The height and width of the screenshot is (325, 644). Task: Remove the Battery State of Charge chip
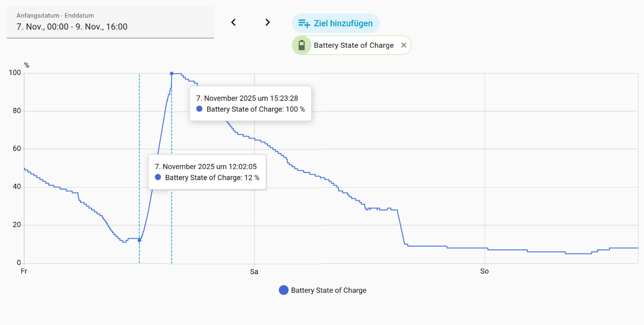click(x=404, y=45)
